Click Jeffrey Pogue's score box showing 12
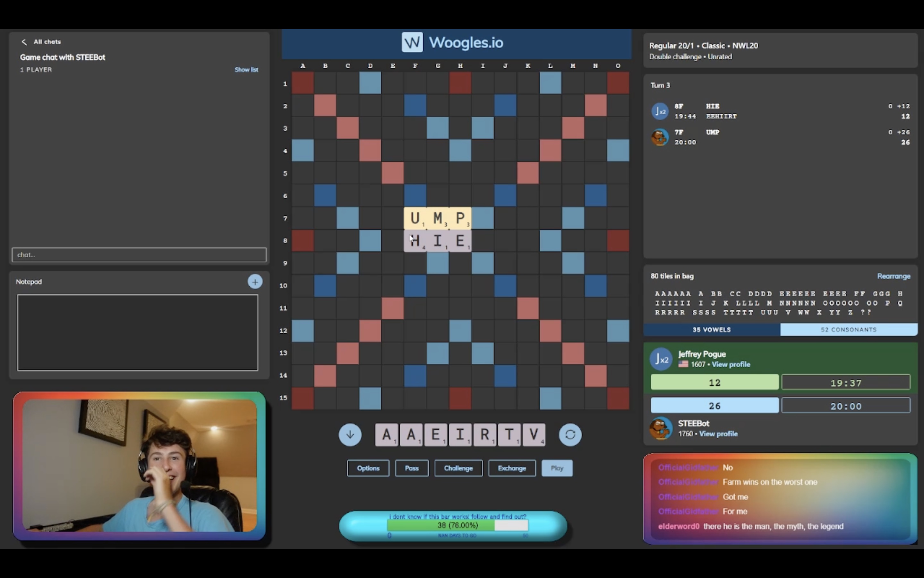This screenshot has height=578, width=924. tap(714, 382)
